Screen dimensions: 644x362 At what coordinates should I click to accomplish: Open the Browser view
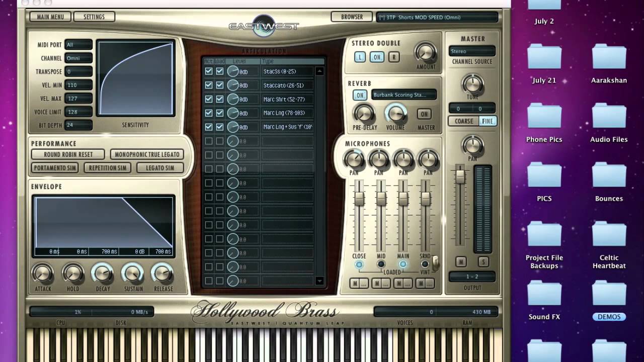352,17
